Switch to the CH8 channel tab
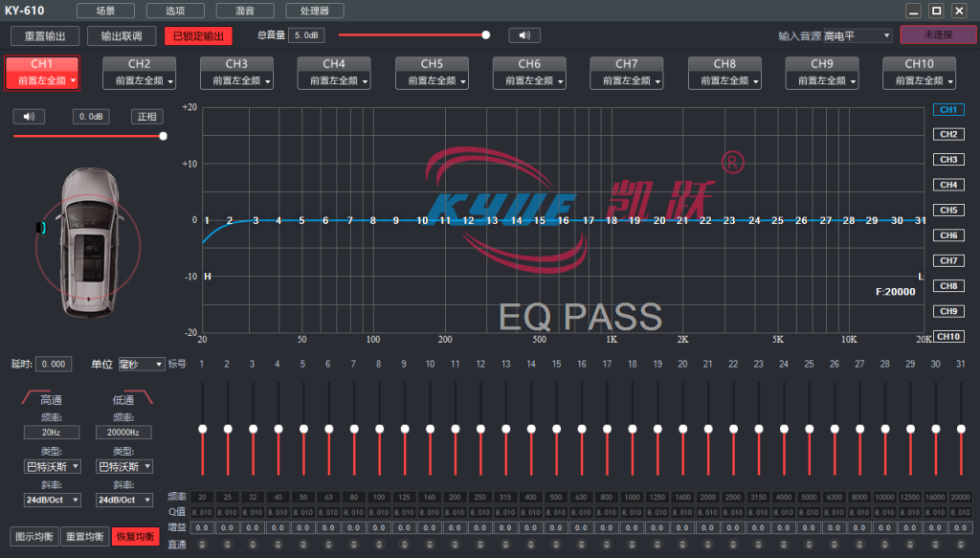Image resolution: width=980 pixels, height=558 pixels. point(724,64)
